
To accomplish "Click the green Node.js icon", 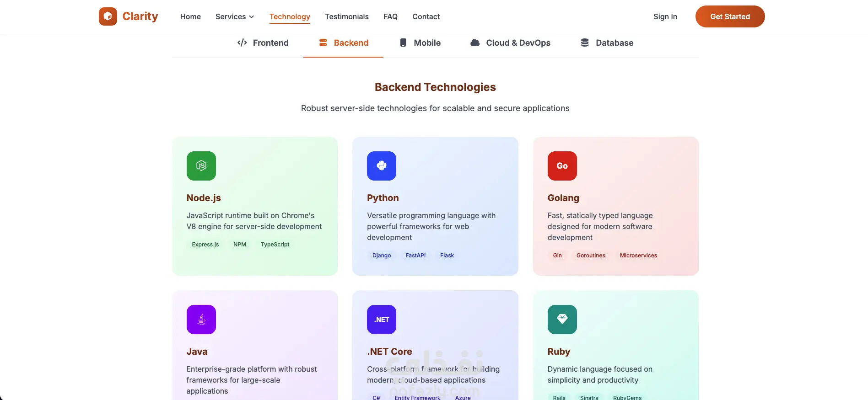I will coord(201,166).
